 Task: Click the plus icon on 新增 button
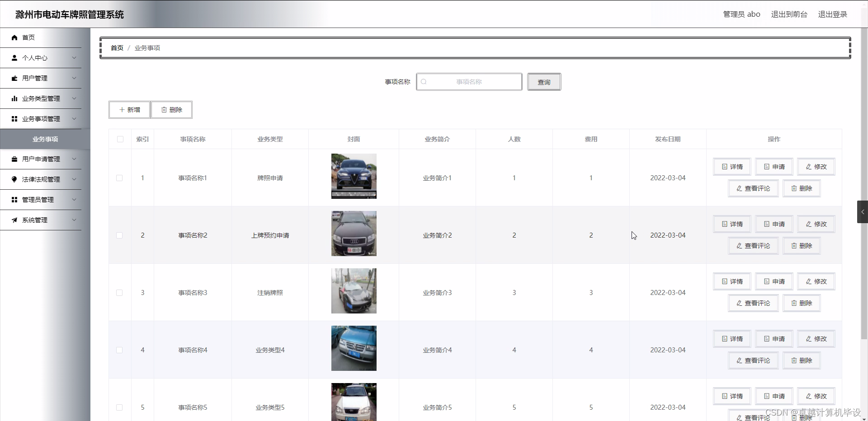(x=122, y=110)
